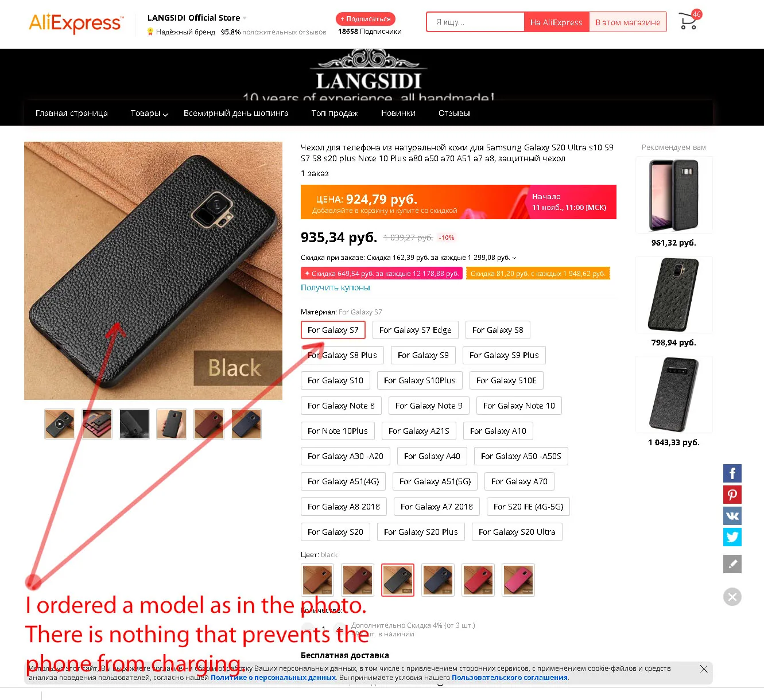The image size is (764, 700).
Task: Expand the order discount details chevron
Action: (x=514, y=258)
